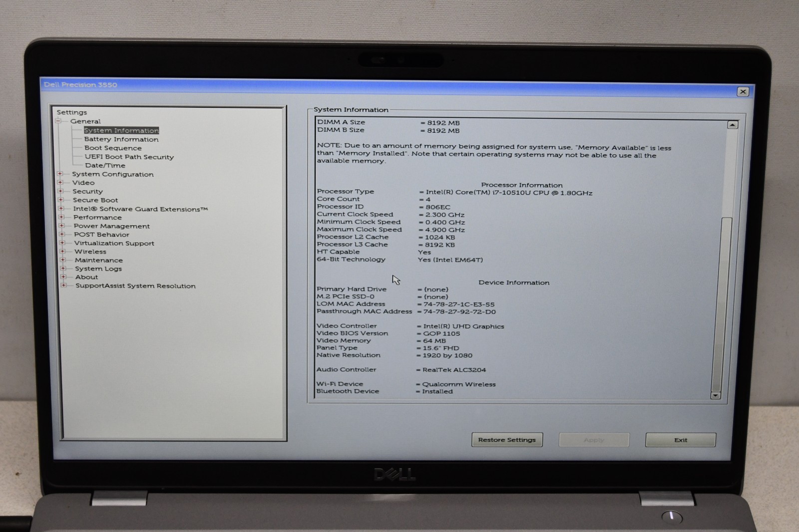Screen dimensions: 799x532
Task: Click the Panel Type 15.6" FHD row
Action: (x=388, y=348)
